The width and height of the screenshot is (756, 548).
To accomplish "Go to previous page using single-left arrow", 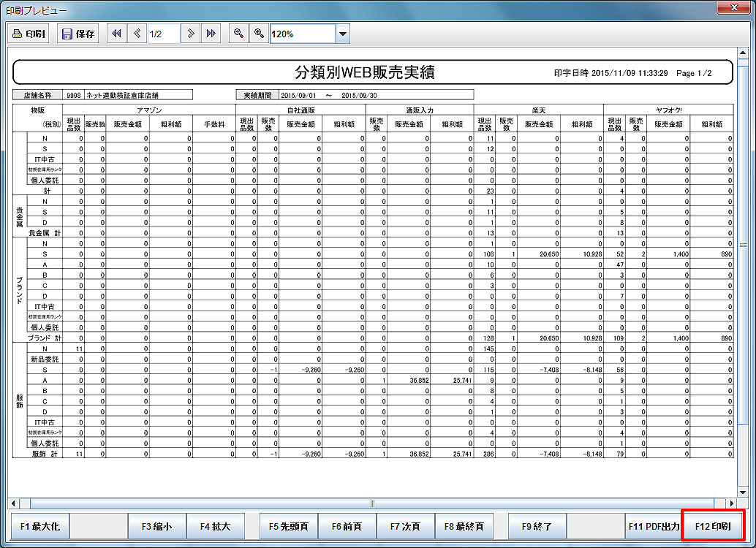I will pyautogui.click(x=137, y=34).
